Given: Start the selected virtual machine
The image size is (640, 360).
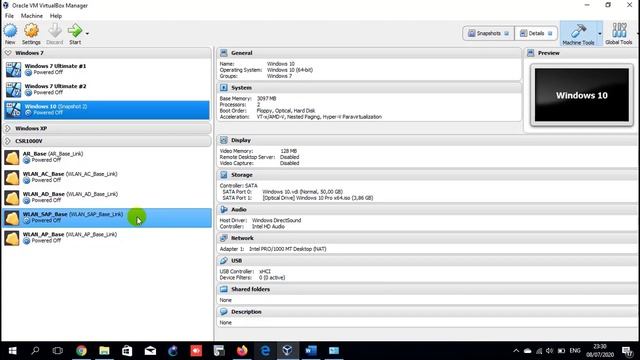Looking at the screenshot, I should (x=75, y=34).
